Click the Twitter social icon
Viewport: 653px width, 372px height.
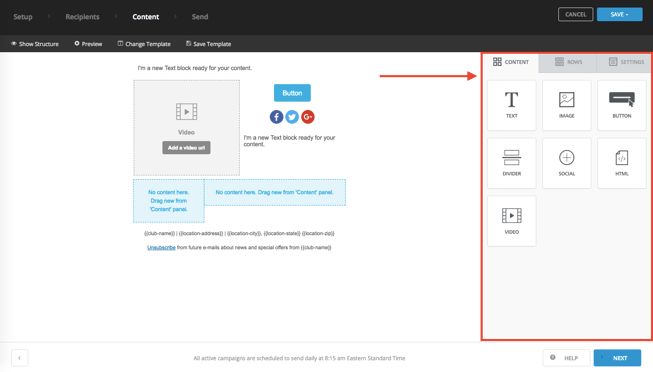292,117
